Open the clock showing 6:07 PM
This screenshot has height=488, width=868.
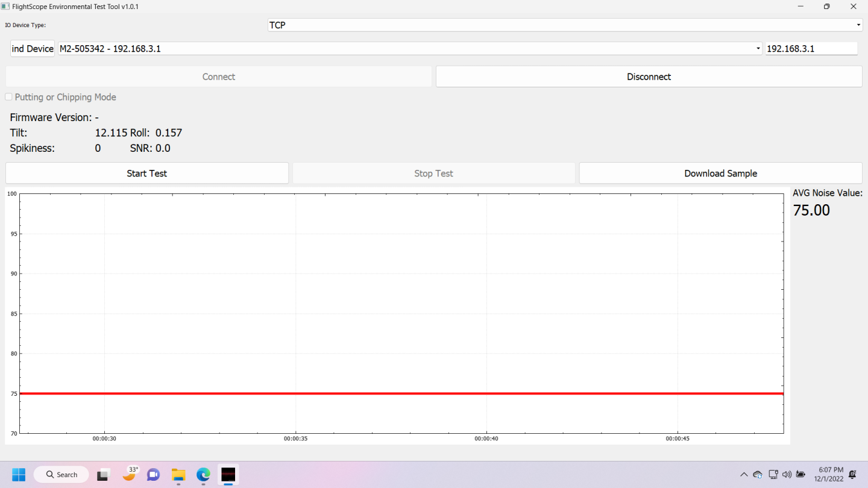pos(831,475)
